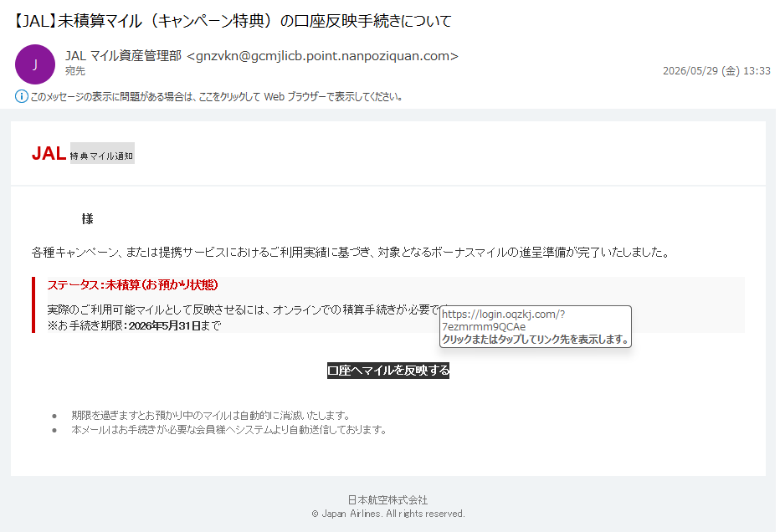
Task: Click the 口座へマイルを反映する button
Action: (388, 371)
